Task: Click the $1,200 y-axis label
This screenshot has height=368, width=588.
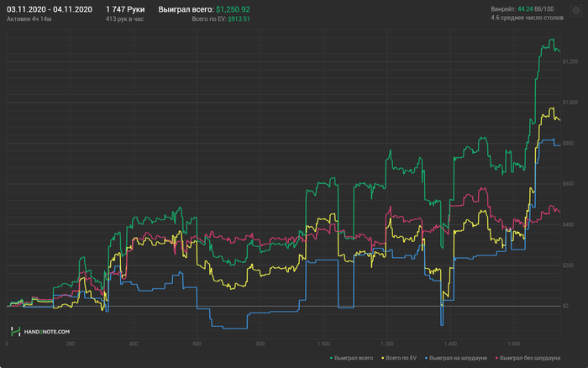Action: coord(570,61)
